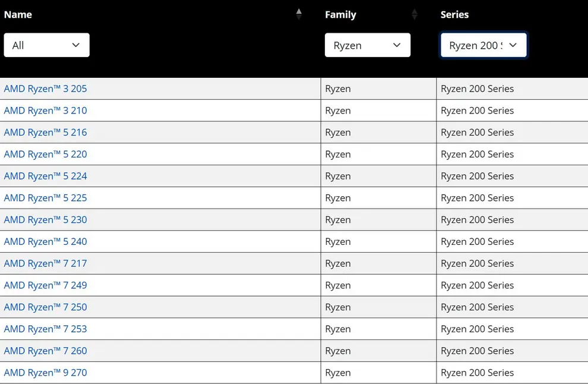Select the Ryzen 200 Series cell in Ryzen 9 270 row

pyautogui.click(x=512, y=372)
